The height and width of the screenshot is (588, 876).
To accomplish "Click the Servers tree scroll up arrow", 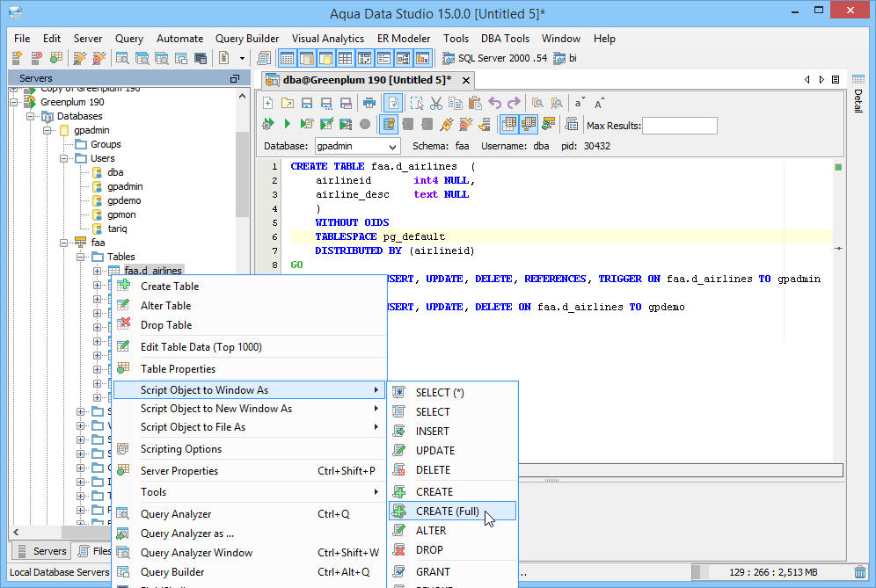I will [242, 96].
